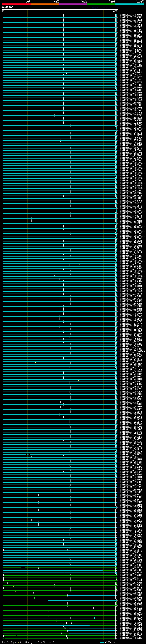Select the UniRef100_Q9LZF6 label
Image resolution: width=146 pixels, height=644 pixels.
131,70
